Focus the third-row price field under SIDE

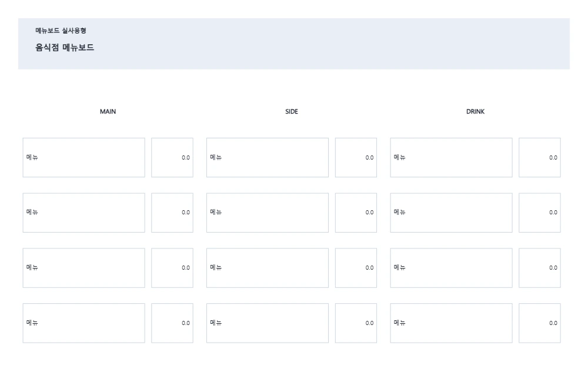coord(356,268)
